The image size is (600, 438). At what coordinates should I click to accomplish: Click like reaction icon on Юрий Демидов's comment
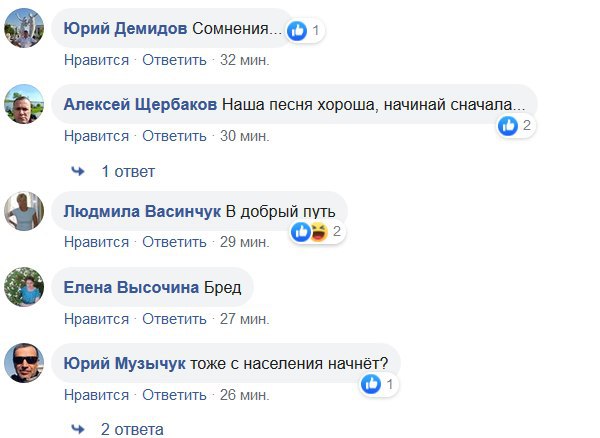coord(297,31)
